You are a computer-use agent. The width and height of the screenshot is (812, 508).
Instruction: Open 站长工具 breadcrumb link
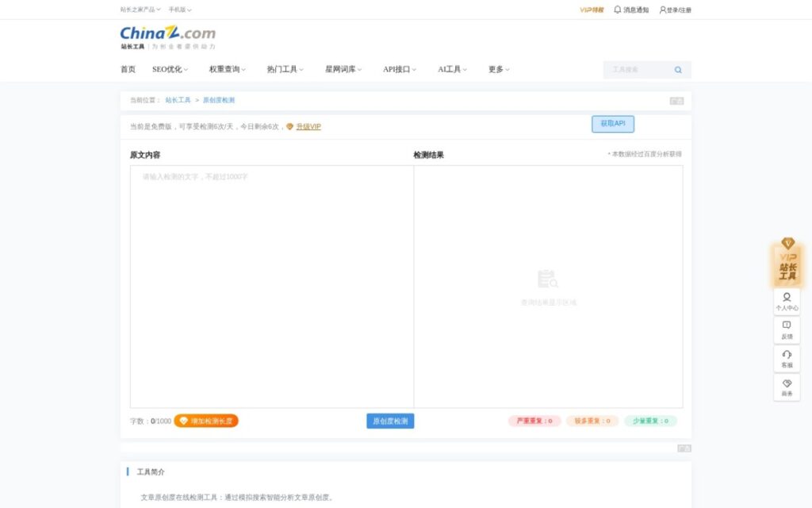pyautogui.click(x=178, y=100)
